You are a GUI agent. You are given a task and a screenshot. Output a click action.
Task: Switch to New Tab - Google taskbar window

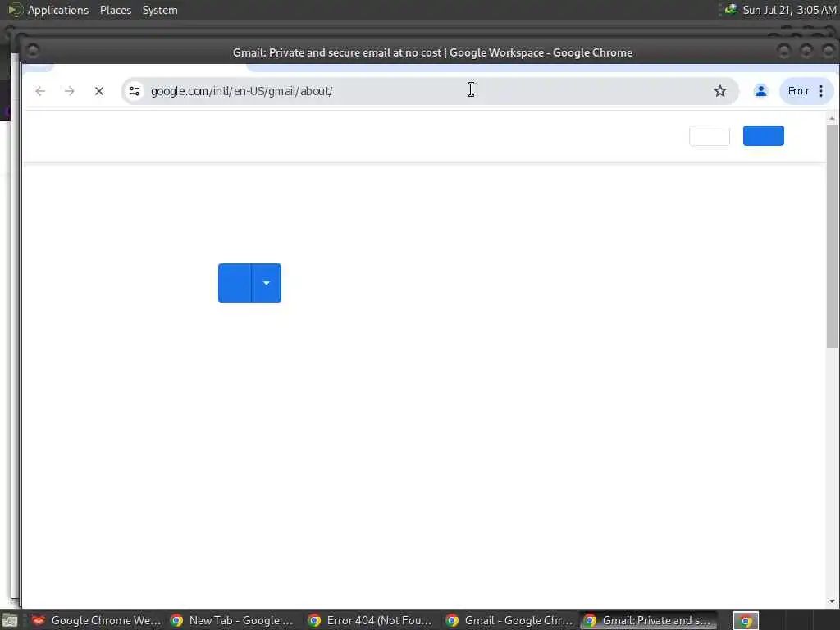tap(234, 620)
